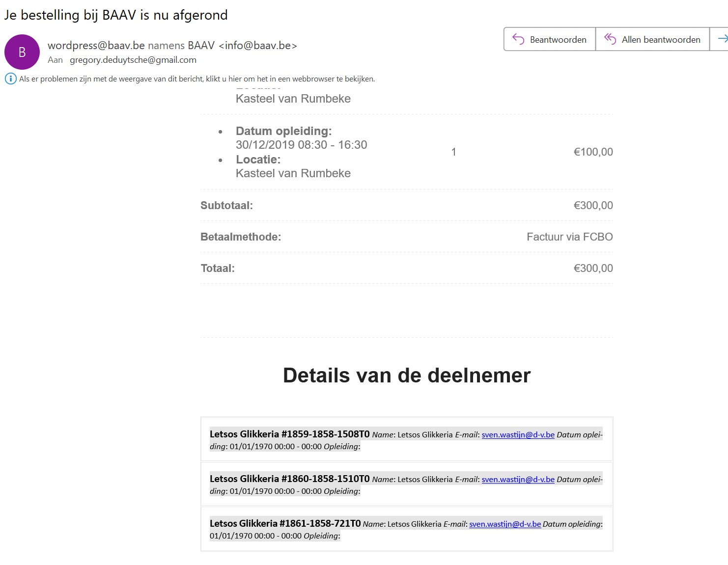Click the Details van de deelnemer heading
728x565 pixels.
point(407,376)
